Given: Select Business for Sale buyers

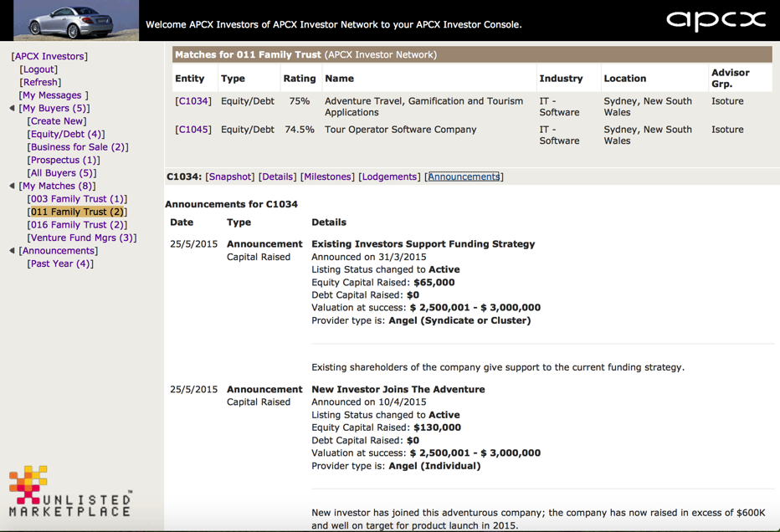Looking at the screenshot, I should (78, 147).
